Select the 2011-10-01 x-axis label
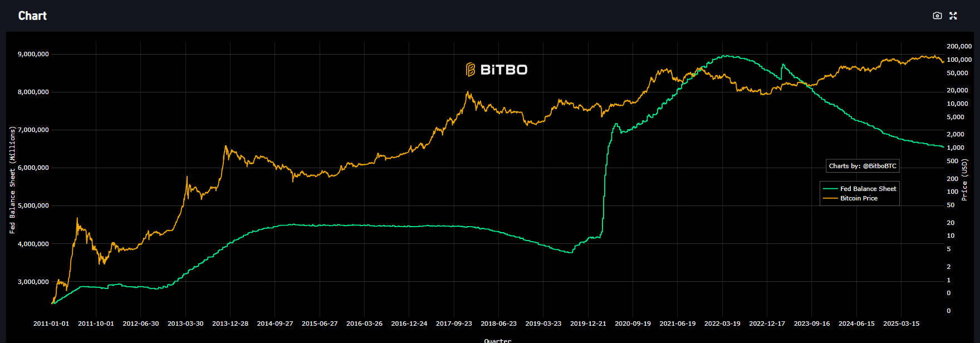Image resolution: width=980 pixels, height=343 pixels. (x=96, y=324)
